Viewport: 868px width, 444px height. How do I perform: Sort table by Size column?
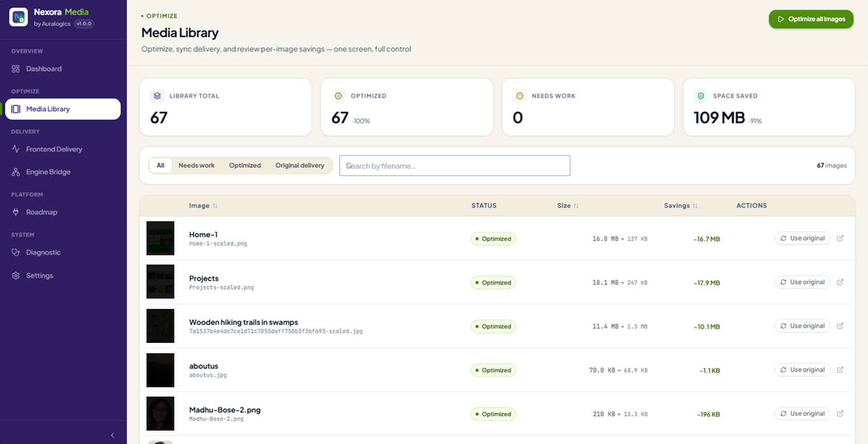tap(568, 206)
